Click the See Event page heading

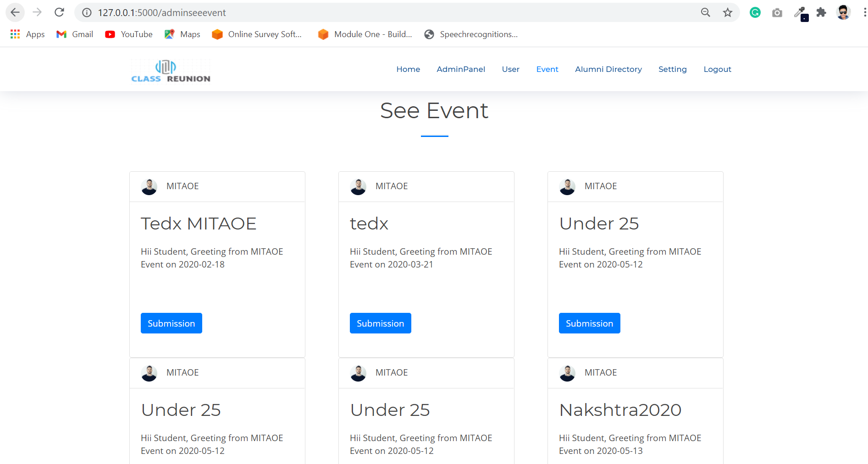434,111
